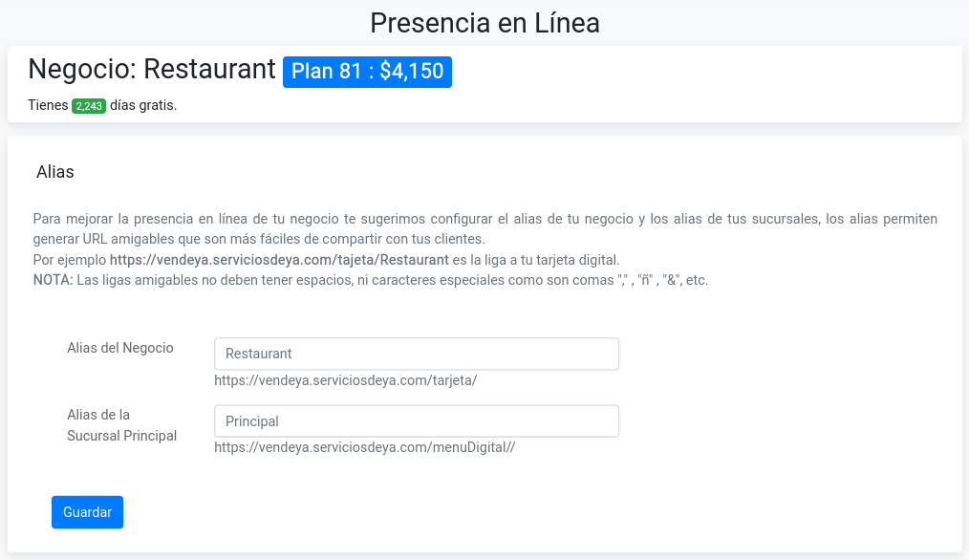Click the Presencia en Línea page title
Screen dimensions: 969x560
point(484,23)
